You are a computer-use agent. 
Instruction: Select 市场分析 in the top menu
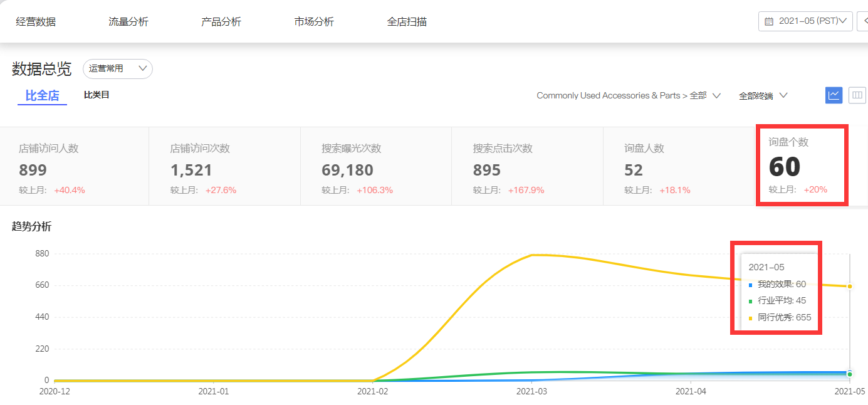pyautogui.click(x=314, y=22)
